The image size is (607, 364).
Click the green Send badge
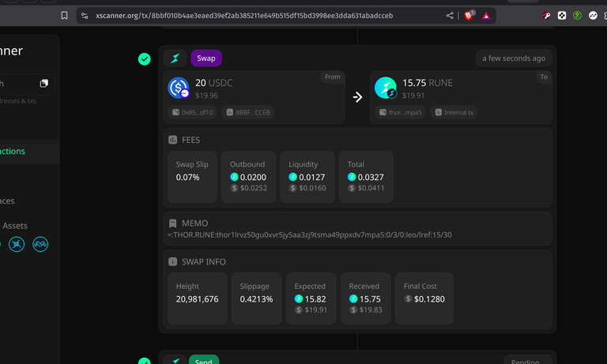(x=204, y=360)
